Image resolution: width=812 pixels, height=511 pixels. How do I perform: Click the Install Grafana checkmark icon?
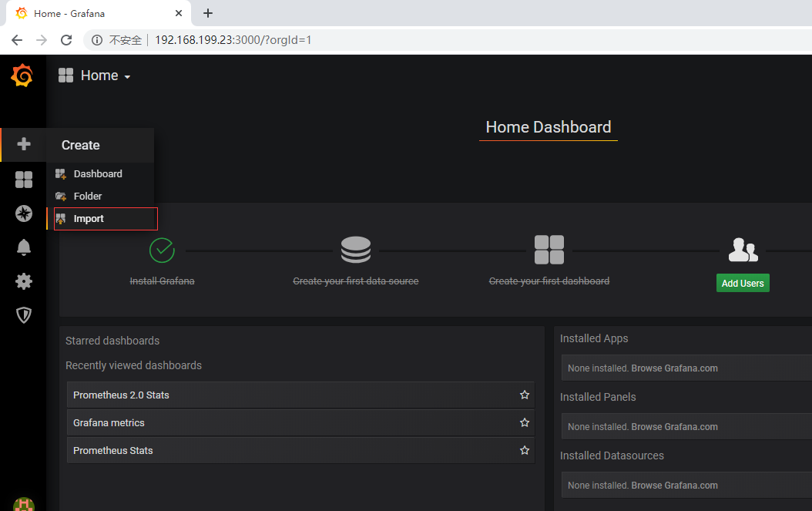(x=162, y=250)
